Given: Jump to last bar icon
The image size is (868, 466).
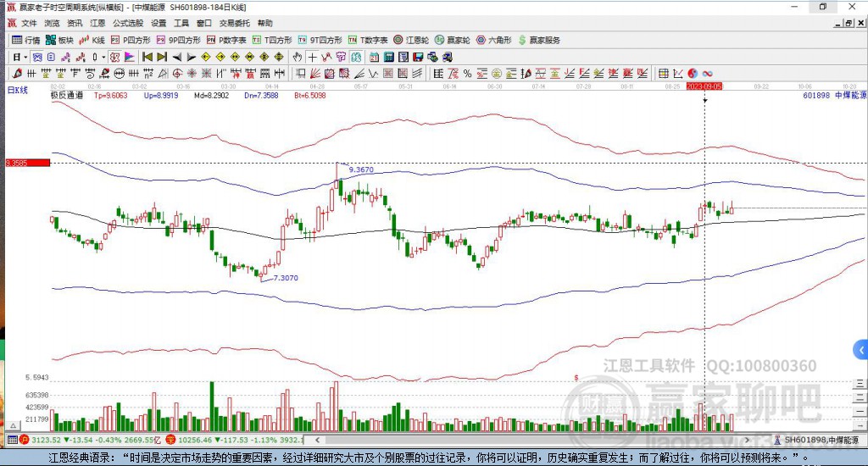Looking at the screenshot, I should pos(162,57).
